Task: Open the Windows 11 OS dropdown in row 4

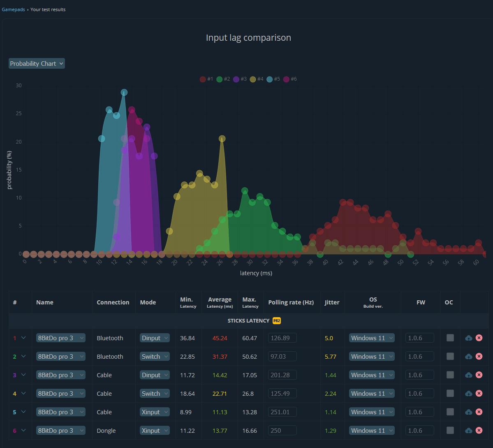Action: click(x=372, y=393)
